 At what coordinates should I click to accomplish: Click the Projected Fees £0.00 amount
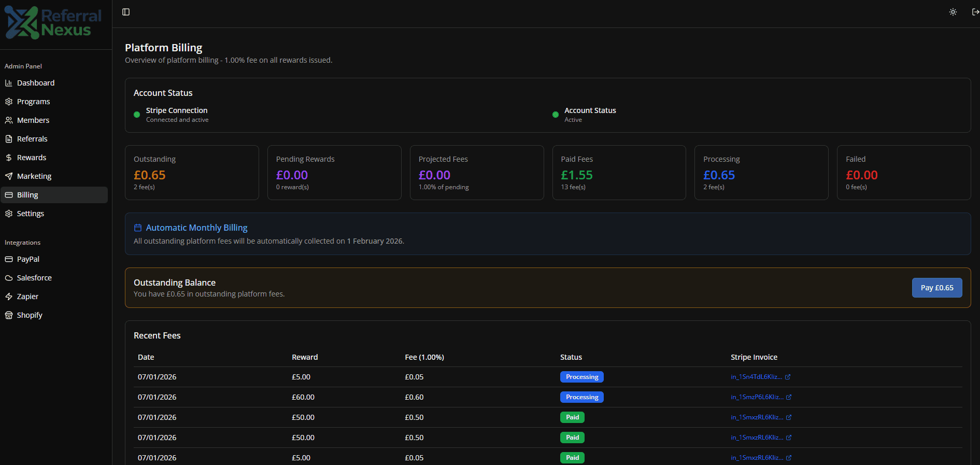click(434, 175)
